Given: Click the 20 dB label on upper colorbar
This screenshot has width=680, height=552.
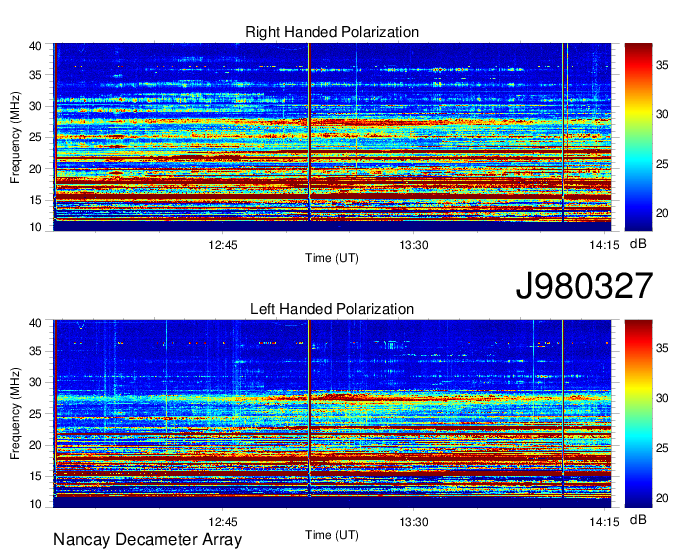Looking at the screenshot, I should coord(662,213).
